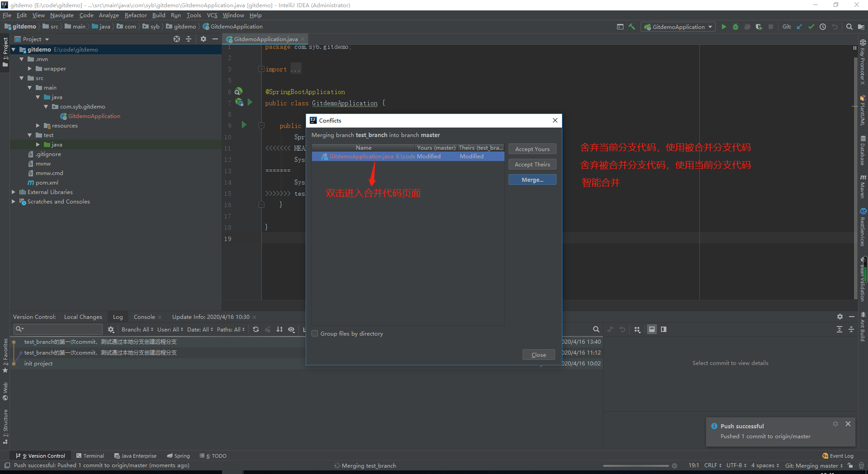This screenshot has width=868, height=474.
Task: Open the Date: All filter
Action: pos(200,329)
